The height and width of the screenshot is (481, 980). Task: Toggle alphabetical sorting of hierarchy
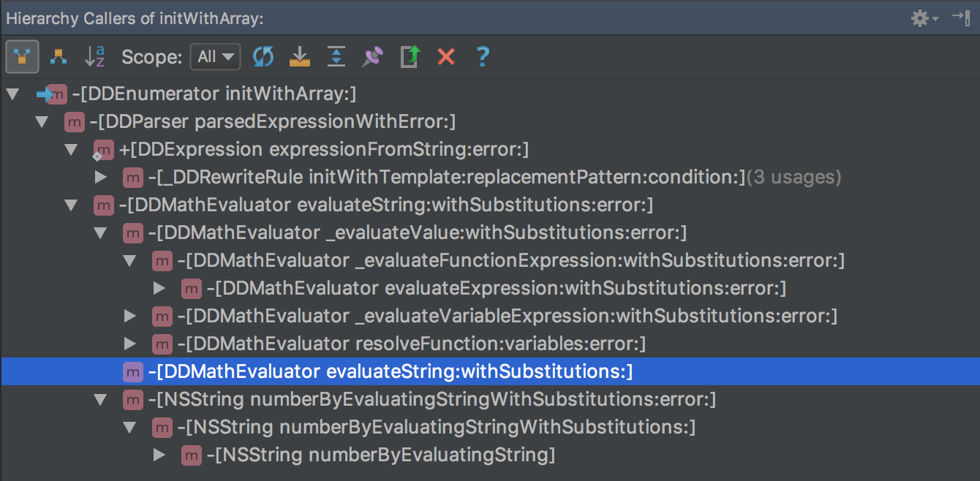[95, 56]
